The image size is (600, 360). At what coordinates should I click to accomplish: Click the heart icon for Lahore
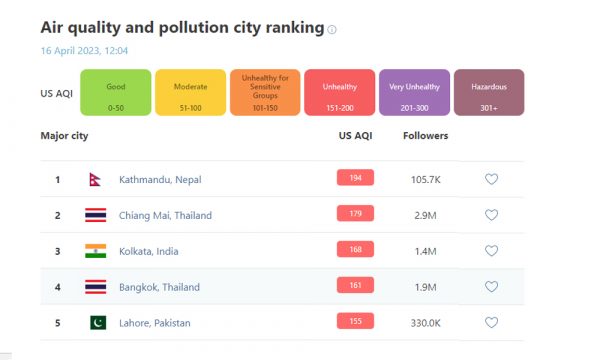click(491, 323)
